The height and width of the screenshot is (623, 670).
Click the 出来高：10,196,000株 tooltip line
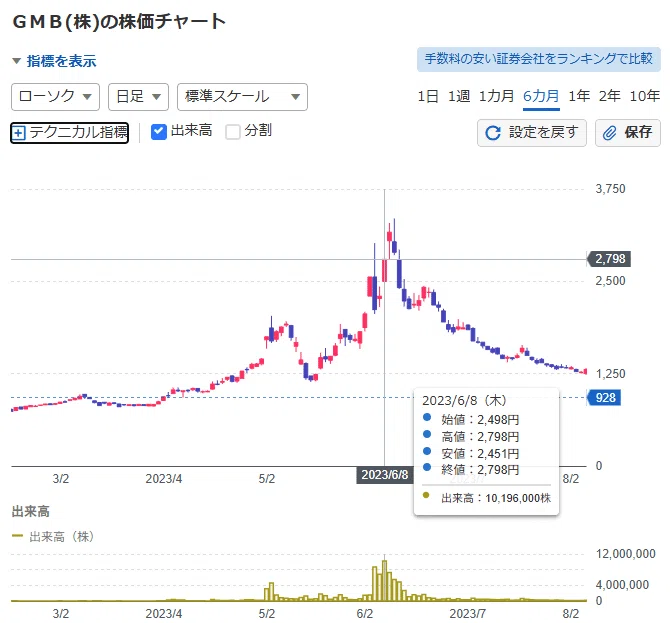(496, 498)
